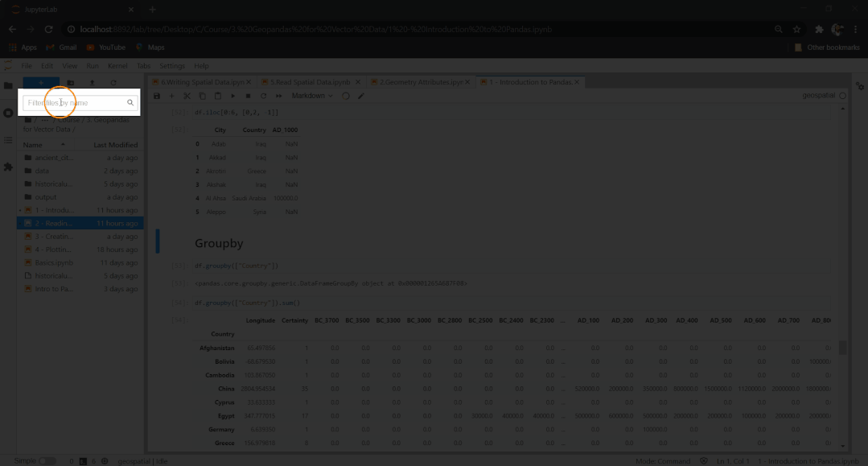Click the search icon in the file filter
This screenshot has height=466, width=868.
coord(130,102)
